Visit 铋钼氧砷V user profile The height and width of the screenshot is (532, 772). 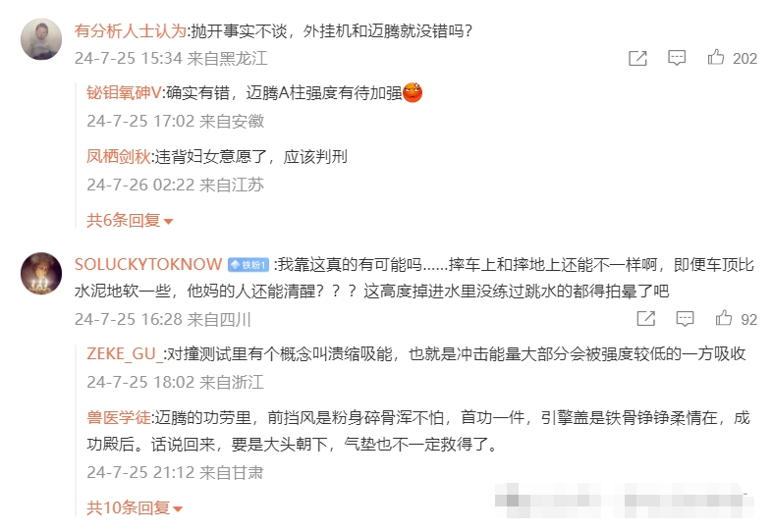tap(124, 92)
